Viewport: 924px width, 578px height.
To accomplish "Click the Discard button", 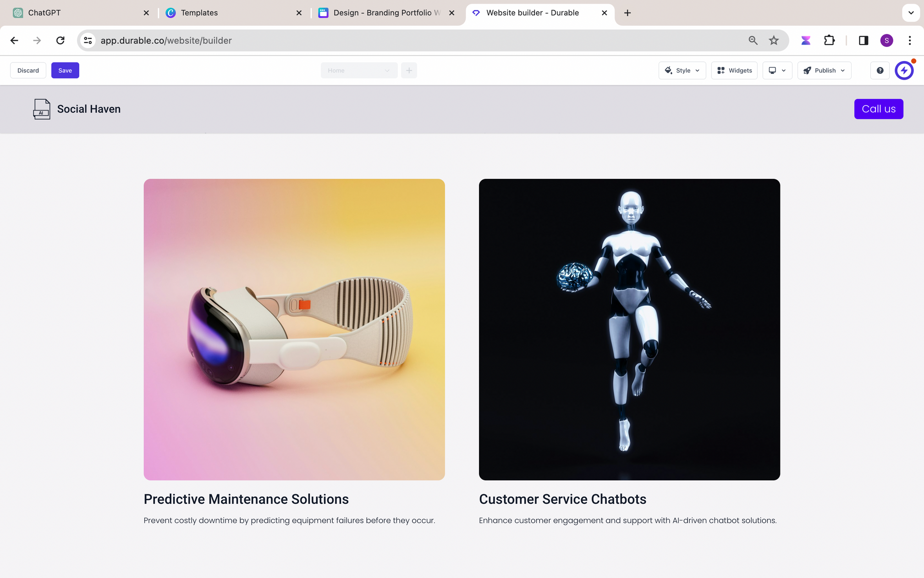I will (28, 70).
